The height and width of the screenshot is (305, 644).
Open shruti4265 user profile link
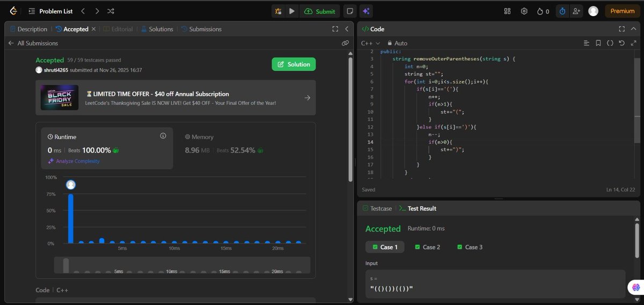tap(56, 70)
